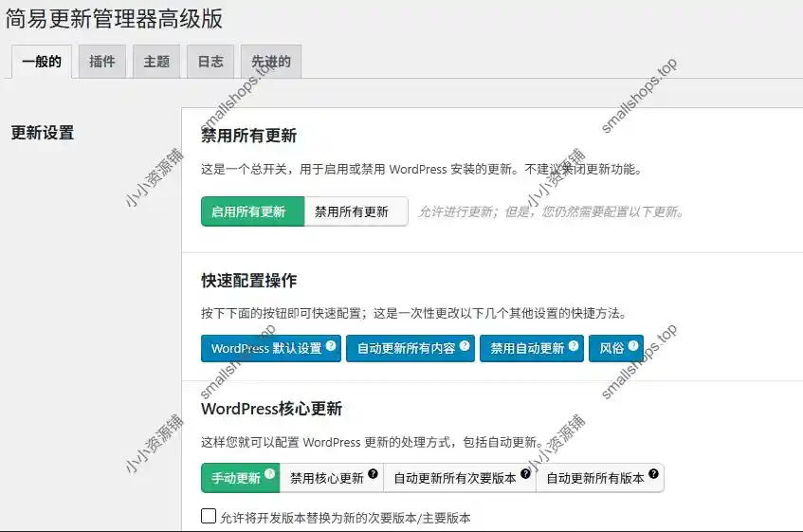Select 自动更新所有版本 option
The image size is (803, 532).
point(600,478)
